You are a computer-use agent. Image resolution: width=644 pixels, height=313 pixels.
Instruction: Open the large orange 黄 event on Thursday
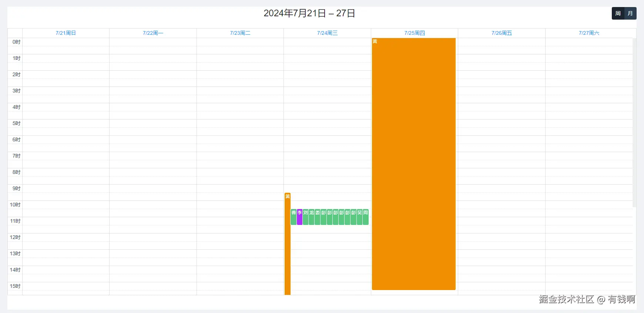point(414,164)
